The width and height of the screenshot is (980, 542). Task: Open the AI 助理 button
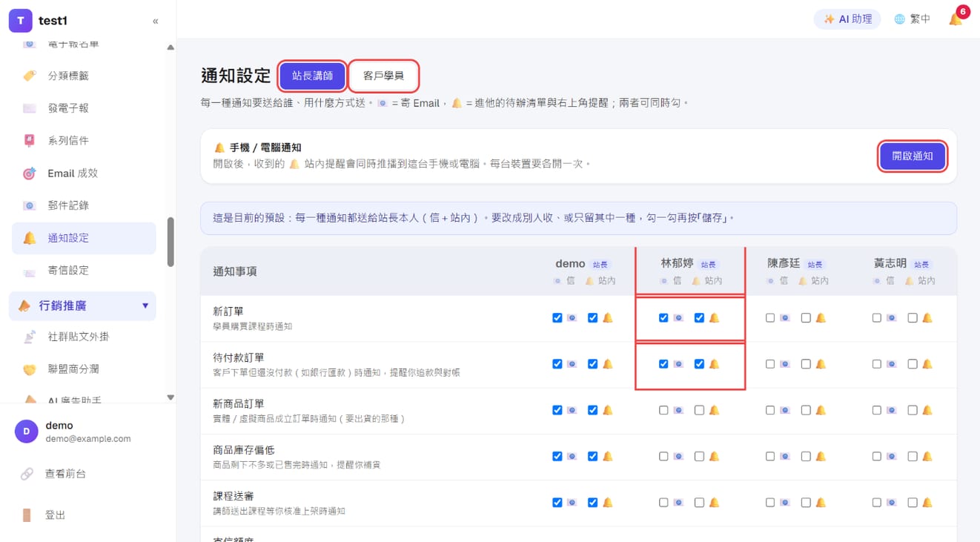(847, 19)
